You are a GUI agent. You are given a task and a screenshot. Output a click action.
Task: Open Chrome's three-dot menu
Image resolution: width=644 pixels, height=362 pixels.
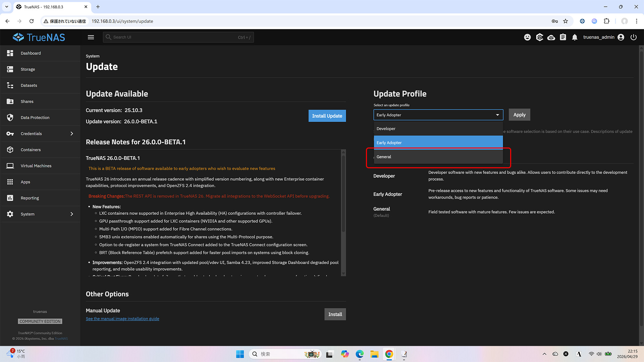[636, 21]
